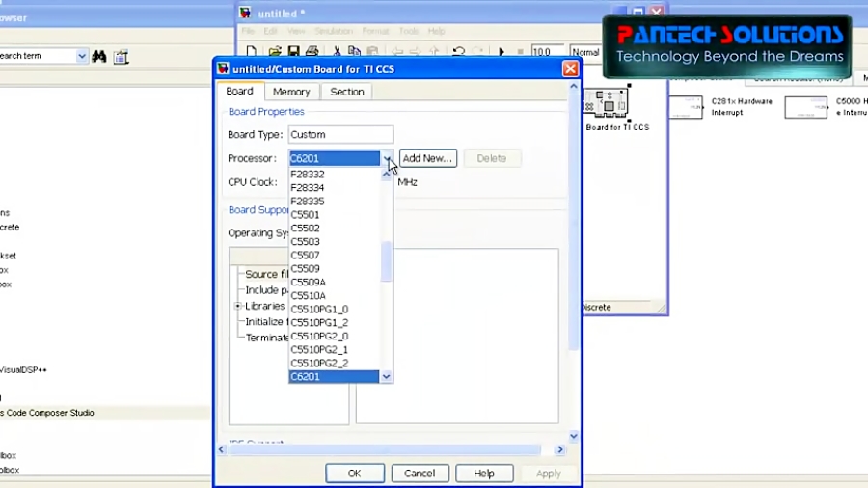Click dialog vertical scroll down arrow
This screenshot has height=488, width=868.
pos(574,436)
